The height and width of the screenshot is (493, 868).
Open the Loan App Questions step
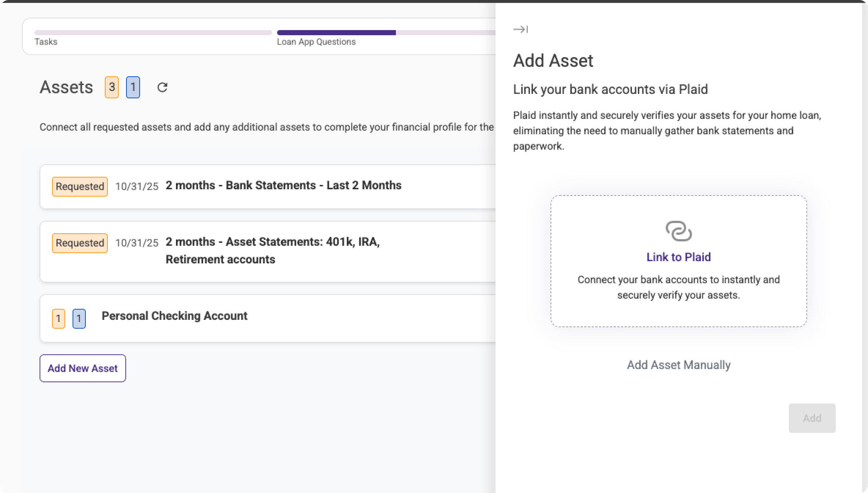point(316,42)
